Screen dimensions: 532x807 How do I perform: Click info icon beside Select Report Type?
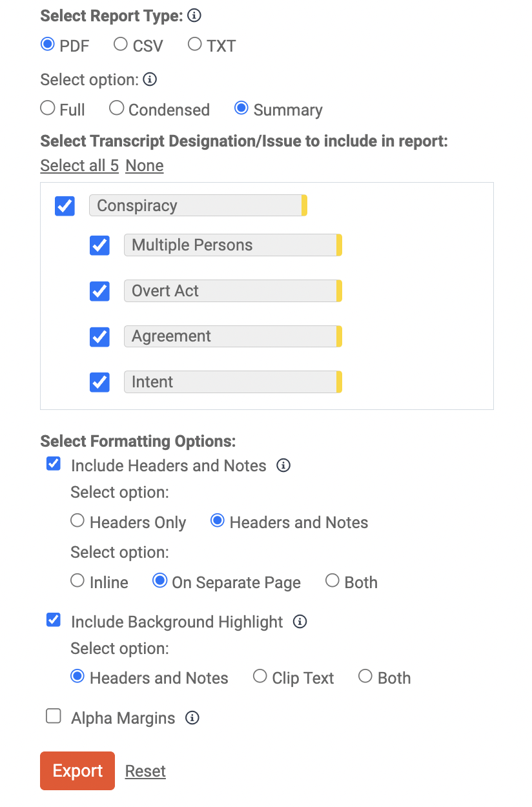(194, 15)
